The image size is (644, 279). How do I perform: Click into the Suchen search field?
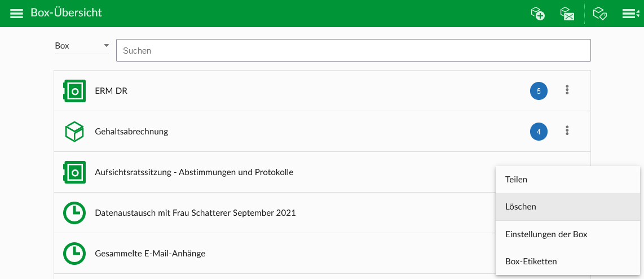pyautogui.click(x=353, y=50)
